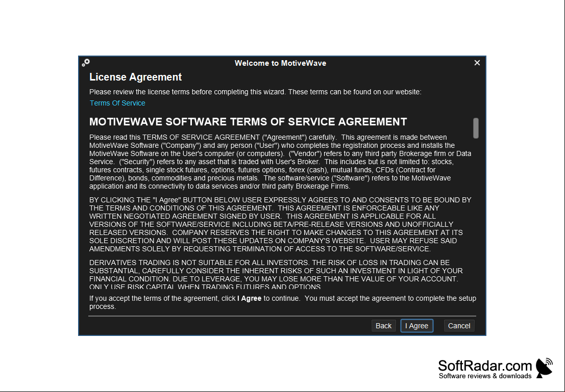Click the gears icon in the title bar
Viewport: 565px width, 392px height.
(86, 63)
